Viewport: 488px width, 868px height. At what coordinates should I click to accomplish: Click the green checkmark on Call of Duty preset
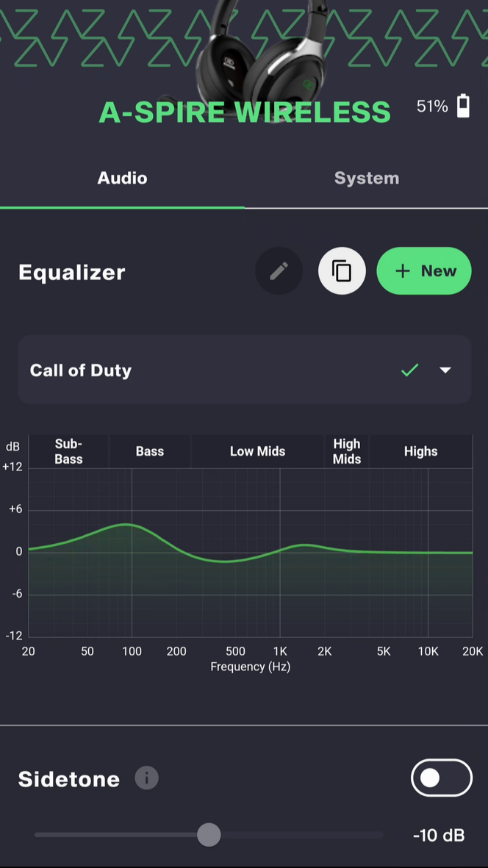coord(409,370)
